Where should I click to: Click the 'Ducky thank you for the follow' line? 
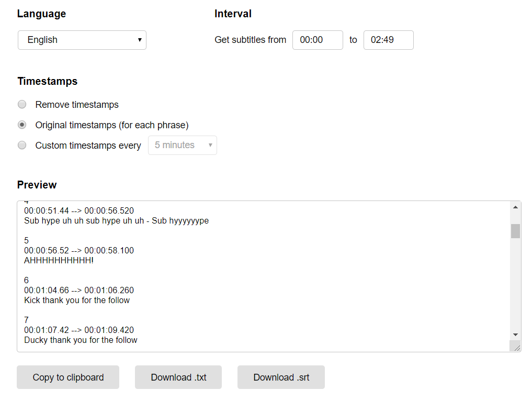[x=81, y=340]
